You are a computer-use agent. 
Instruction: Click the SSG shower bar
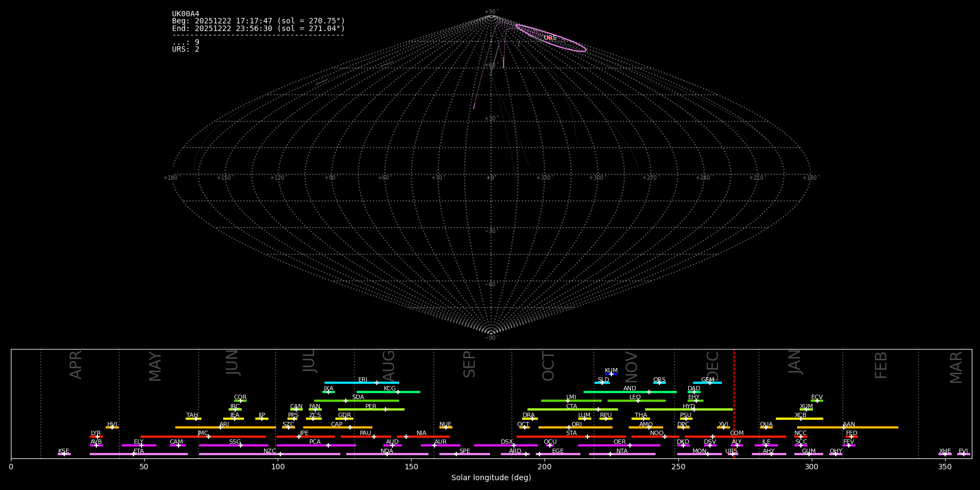point(234,445)
